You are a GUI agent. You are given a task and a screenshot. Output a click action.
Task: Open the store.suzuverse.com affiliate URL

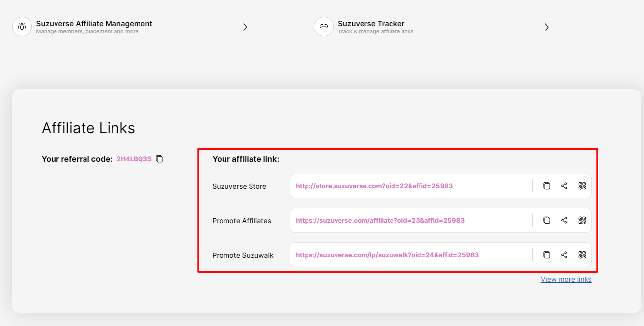click(x=374, y=186)
